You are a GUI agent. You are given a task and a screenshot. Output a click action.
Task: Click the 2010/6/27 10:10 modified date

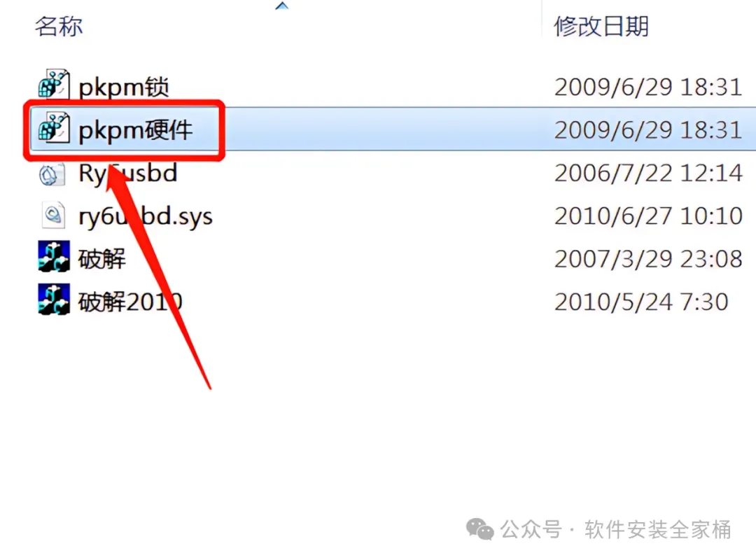[647, 216]
